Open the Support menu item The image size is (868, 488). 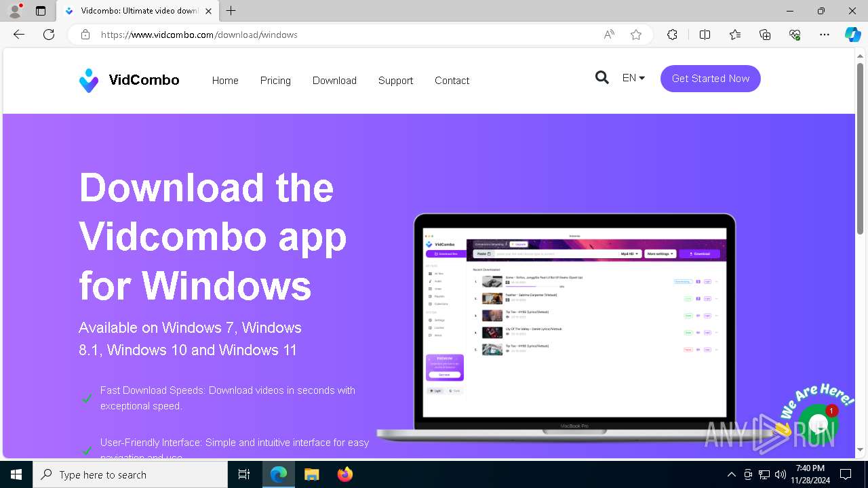395,80
